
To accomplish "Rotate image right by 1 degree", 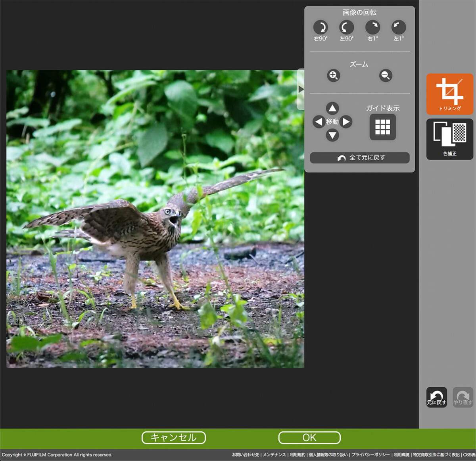I will [x=372, y=27].
